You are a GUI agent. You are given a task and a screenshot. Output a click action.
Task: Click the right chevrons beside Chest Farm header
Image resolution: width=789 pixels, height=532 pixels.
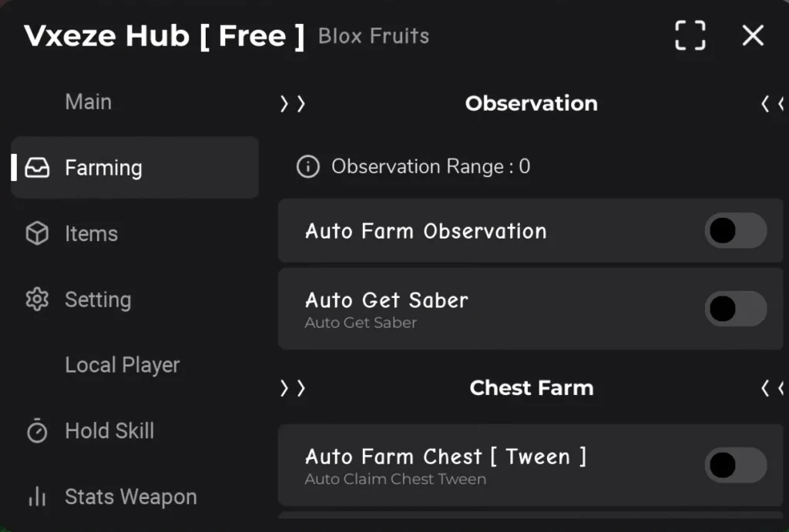click(293, 388)
